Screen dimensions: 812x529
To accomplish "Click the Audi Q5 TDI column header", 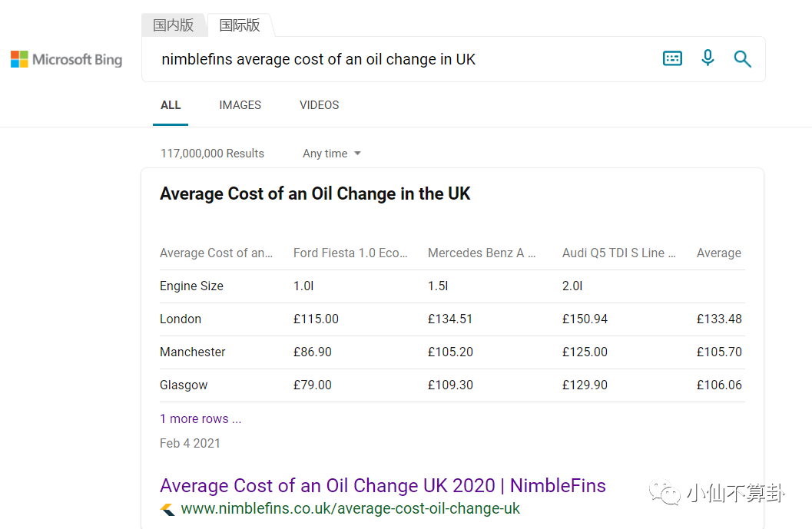I will [618, 253].
